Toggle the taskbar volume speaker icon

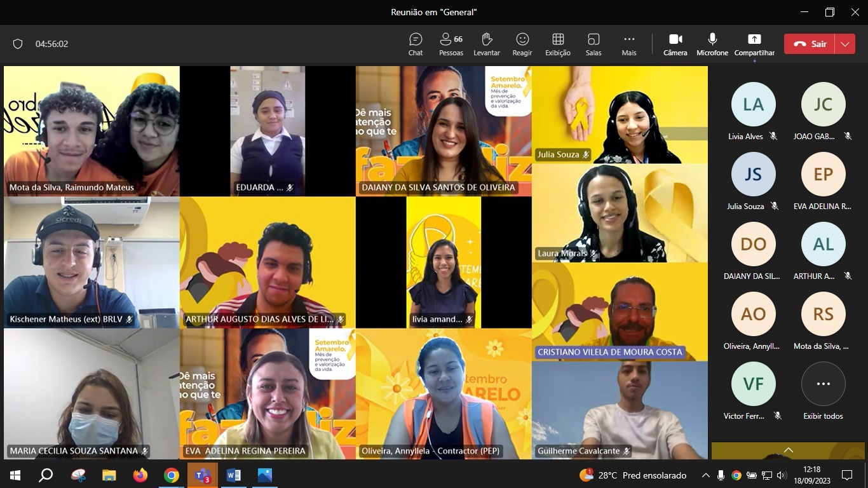point(782,475)
